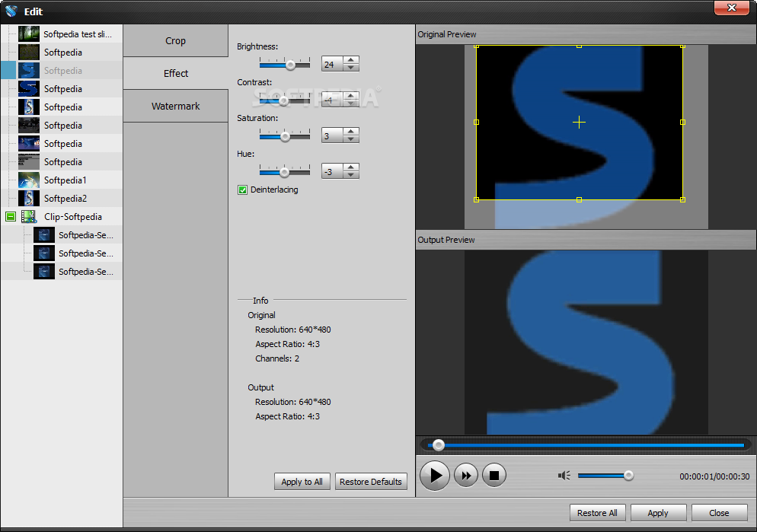757x532 pixels.
Task: Click Restore Defaults button
Action: (x=371, y=482)
